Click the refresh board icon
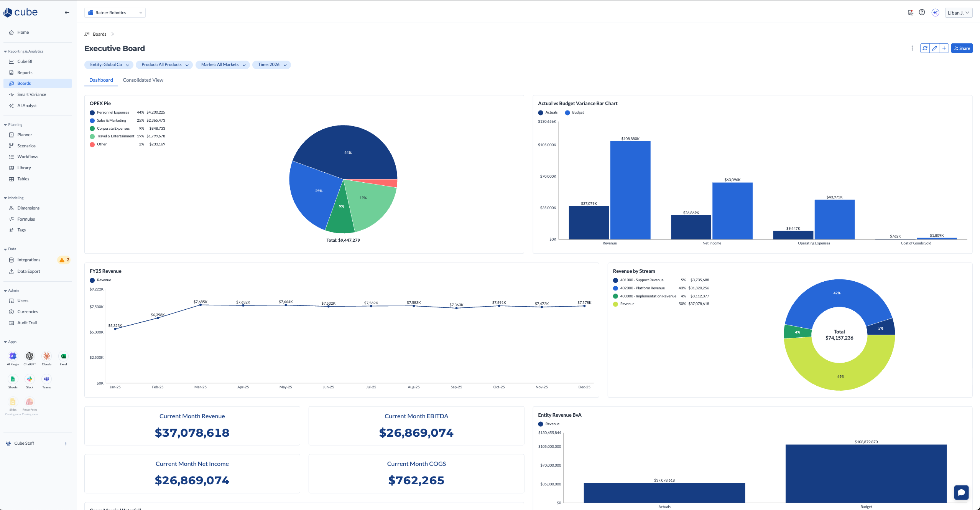The width and height of the screenshot is (980, 510). tap(925, 48)
